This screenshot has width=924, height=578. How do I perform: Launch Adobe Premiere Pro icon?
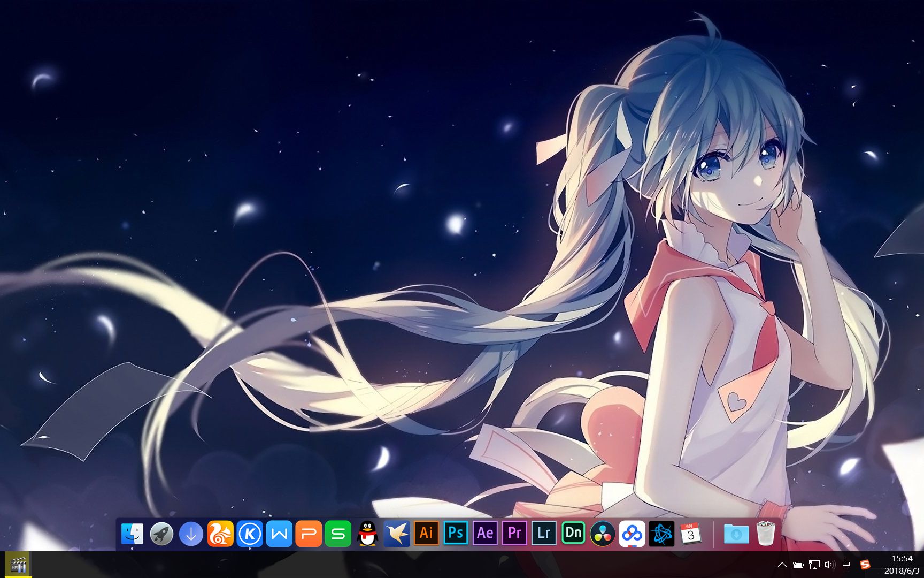point(514,533)
